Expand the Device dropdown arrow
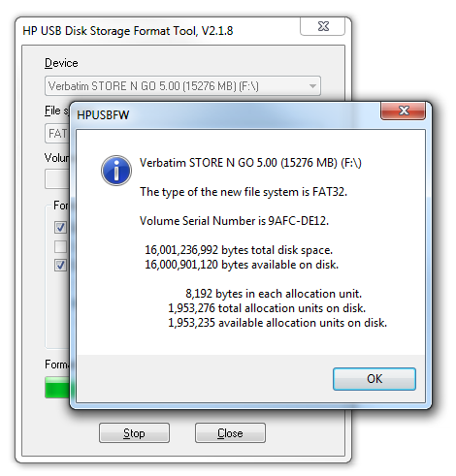Viewport: 456px width, 476px height. coord(312,86)
